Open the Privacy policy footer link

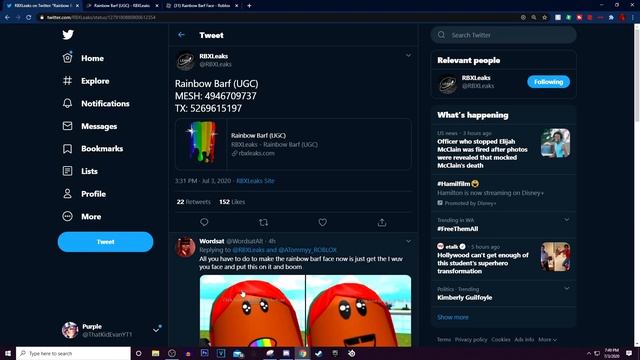(471, 340)
